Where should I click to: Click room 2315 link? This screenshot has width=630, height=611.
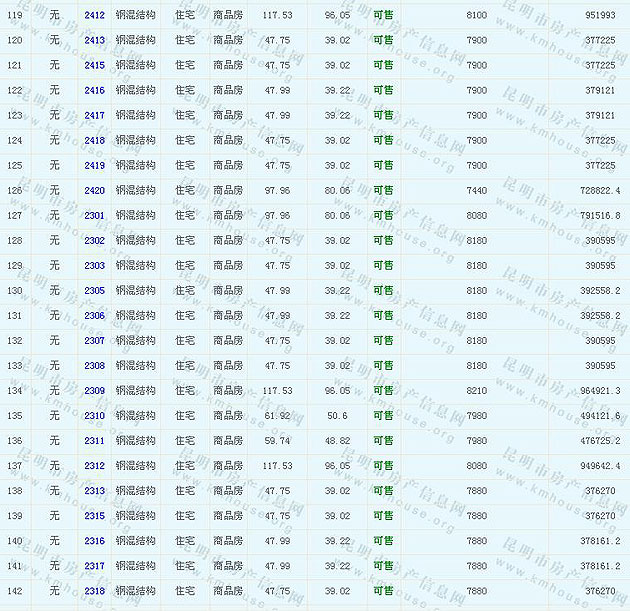(94, 516)
